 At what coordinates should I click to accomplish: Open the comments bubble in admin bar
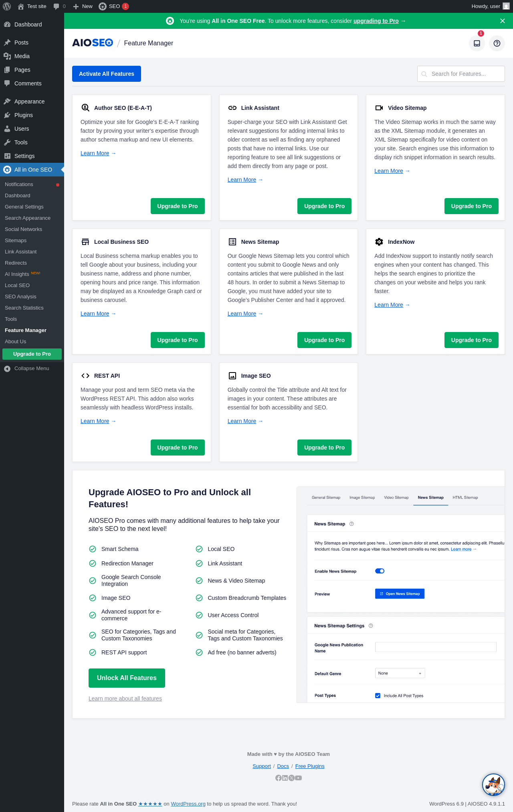coord(59,6)
